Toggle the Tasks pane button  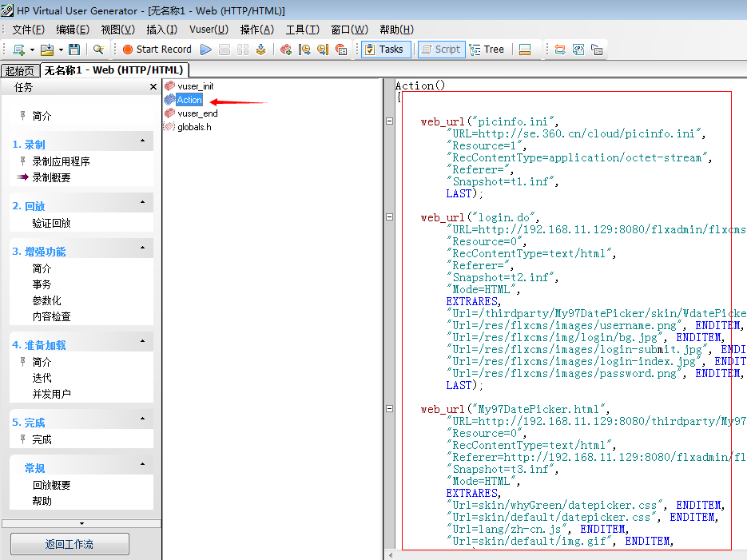[x=386, y=50]
